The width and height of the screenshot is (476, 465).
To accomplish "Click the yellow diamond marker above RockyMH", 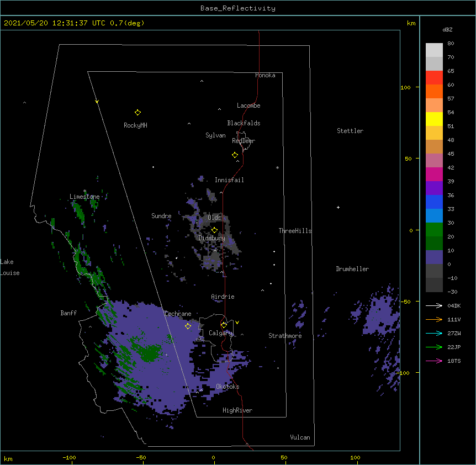I will (x=137, y=113).
